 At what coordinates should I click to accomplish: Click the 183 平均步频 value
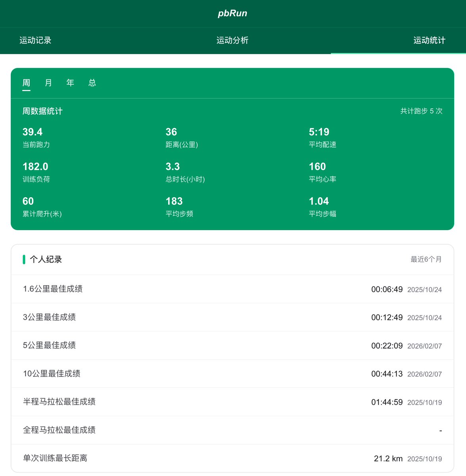click(x=174, y=201)
